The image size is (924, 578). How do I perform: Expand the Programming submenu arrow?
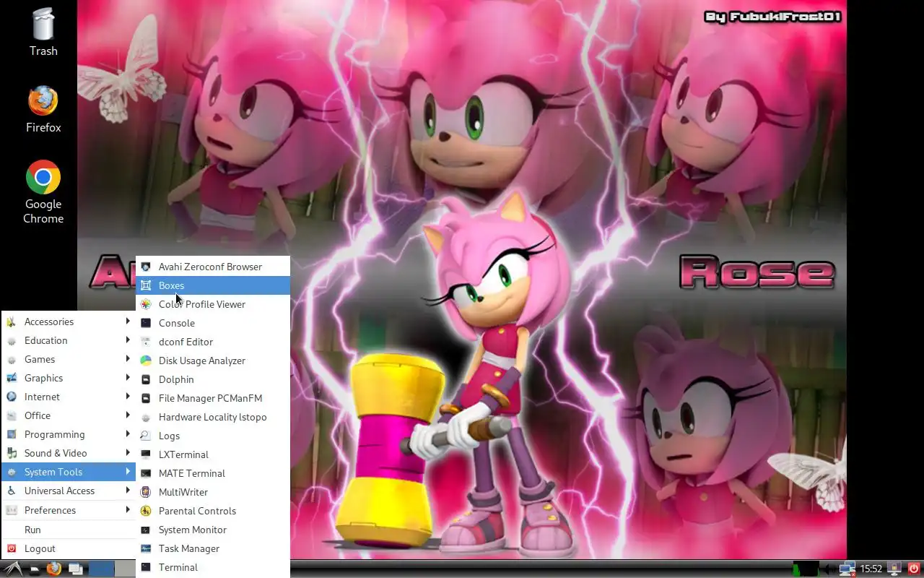click(x=128, y=433)
